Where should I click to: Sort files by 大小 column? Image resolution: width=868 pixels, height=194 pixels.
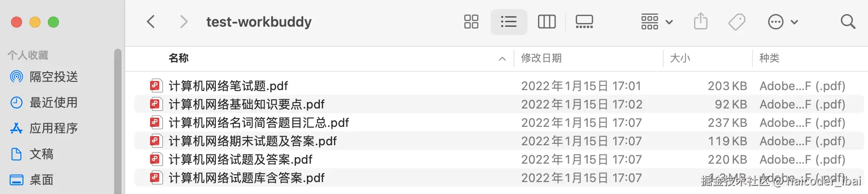(x=680, y=58)
